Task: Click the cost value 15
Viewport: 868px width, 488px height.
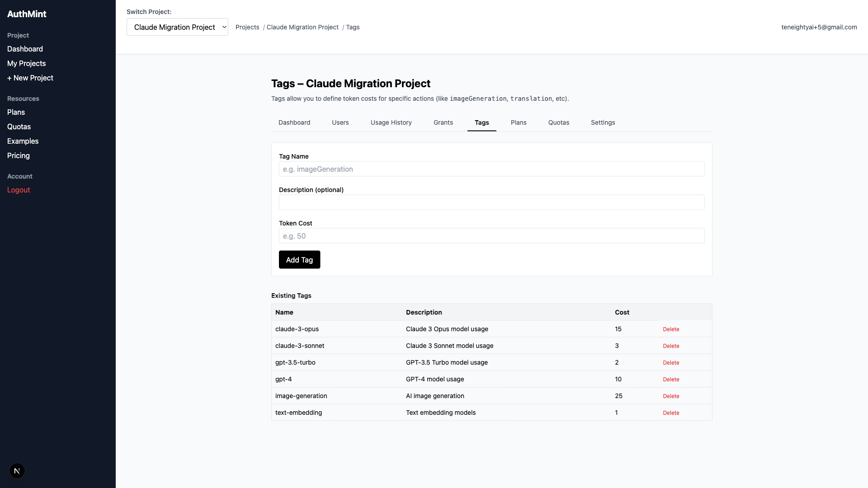Action: point(618,329)
